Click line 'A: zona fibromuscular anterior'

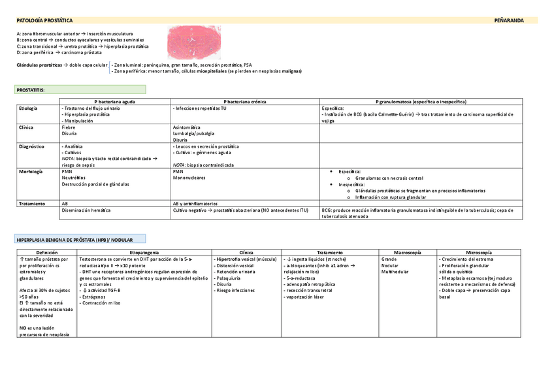coord(74,34)
